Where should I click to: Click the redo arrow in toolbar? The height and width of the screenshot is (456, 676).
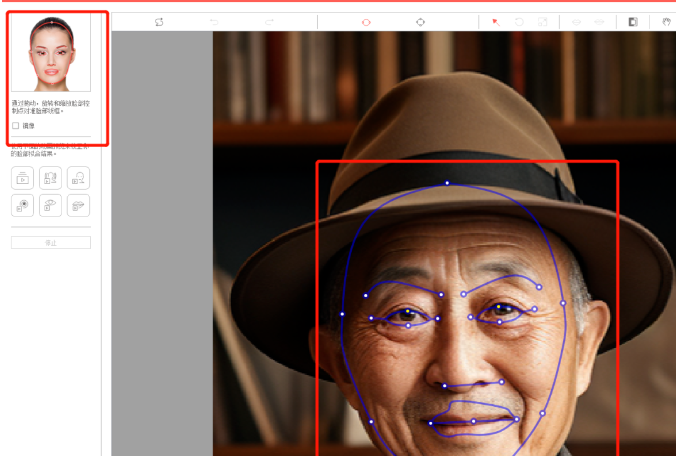[x=270, y=22]
